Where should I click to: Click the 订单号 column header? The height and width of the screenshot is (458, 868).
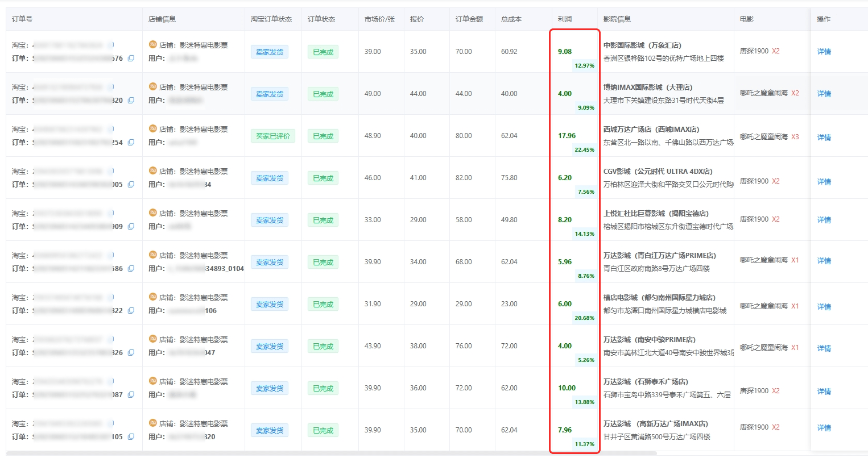pyautogui.click(x=22, y=19)
